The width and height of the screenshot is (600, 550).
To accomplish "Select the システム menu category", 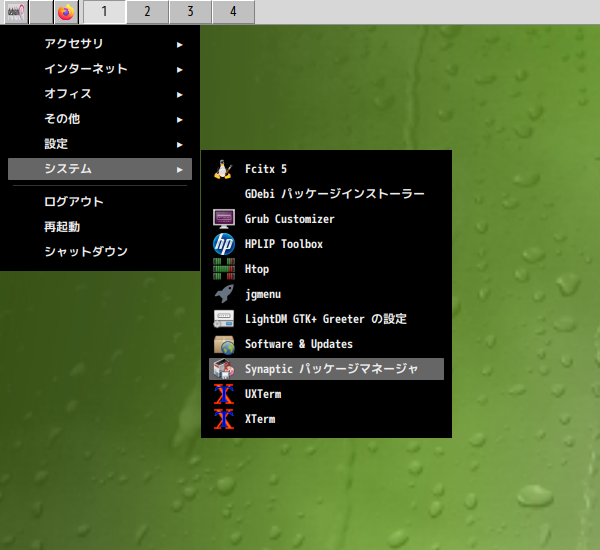I will (x=100, y=169).
